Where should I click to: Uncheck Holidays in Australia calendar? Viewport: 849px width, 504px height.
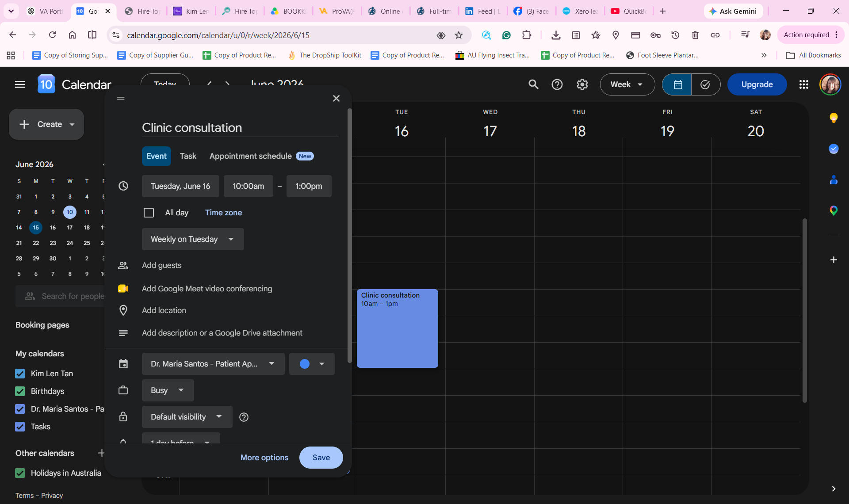pos(20,473)
